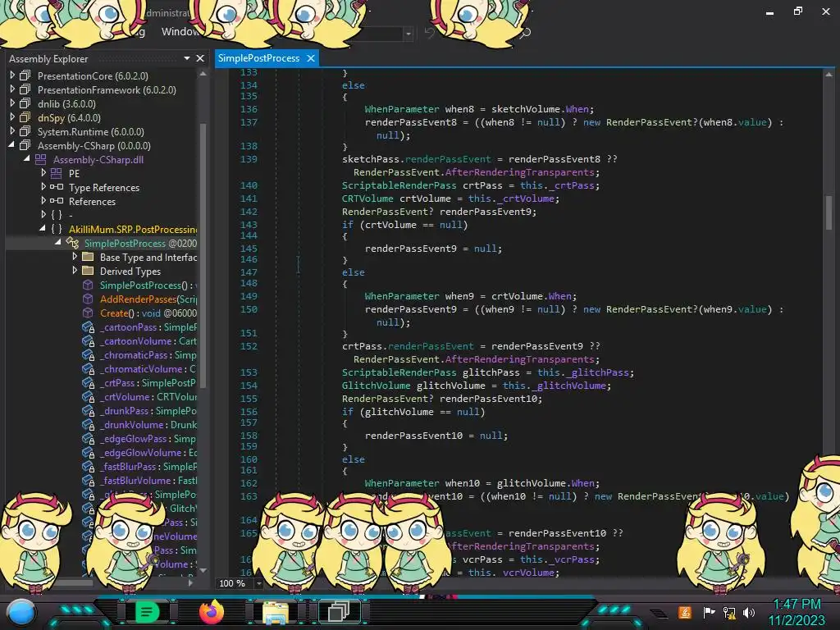The width and height of the screenshot is (840, 630).
Task: Expand the PresentationFramework assembly node
Action: click(12, 89)
